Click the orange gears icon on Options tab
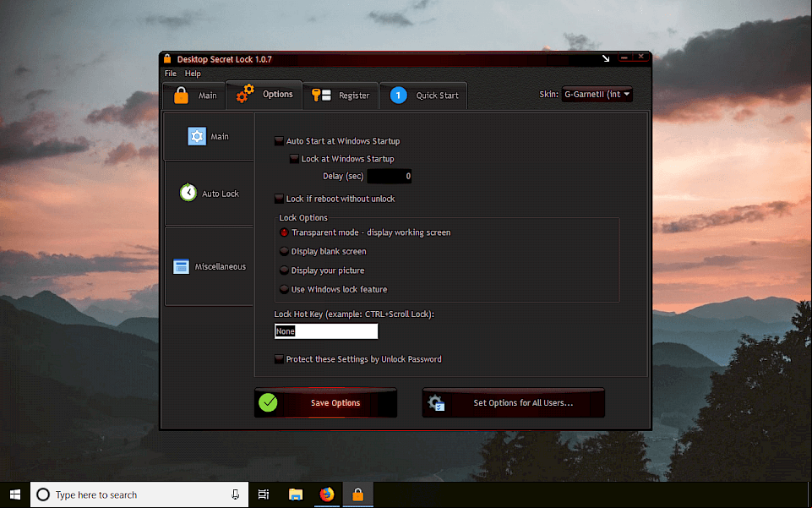Image resolution: width=812 pixels, height=508 pixels. point(246,94)
